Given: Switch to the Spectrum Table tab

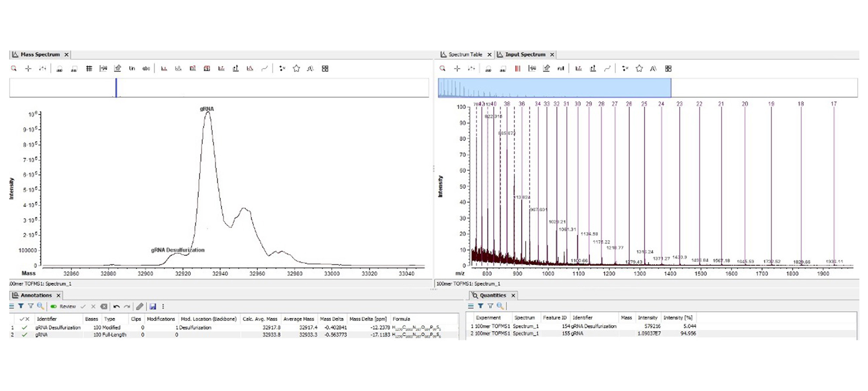Looking at the screenshot, I should (x=465, y=54).
